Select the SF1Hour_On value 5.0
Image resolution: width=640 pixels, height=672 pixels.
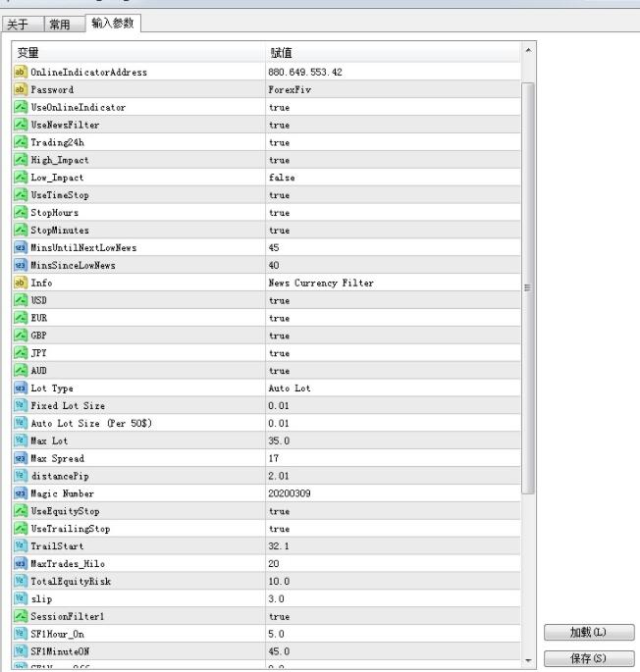coord(276,634)
